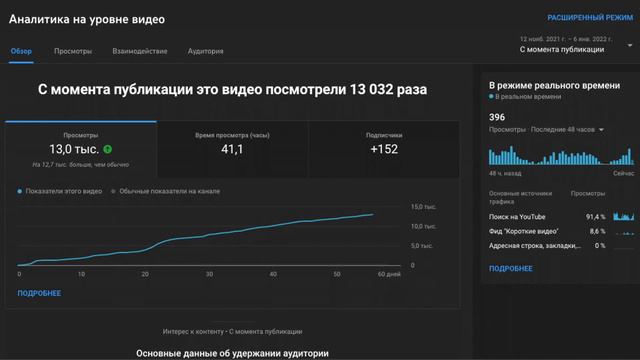Screen dimensions: 640x360
Task: Click the Аналитика на уровне видео title
Action: [87, 19]
